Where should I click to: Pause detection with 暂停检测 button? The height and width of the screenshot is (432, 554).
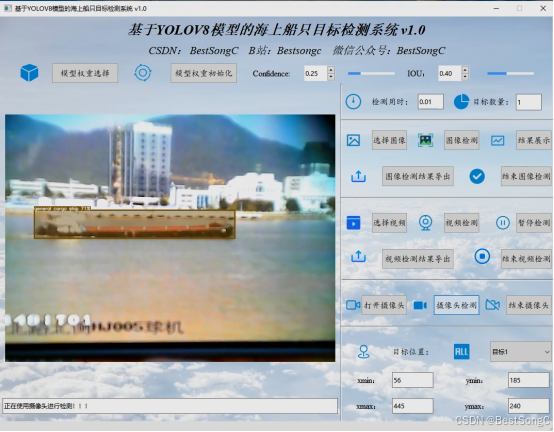534,223
